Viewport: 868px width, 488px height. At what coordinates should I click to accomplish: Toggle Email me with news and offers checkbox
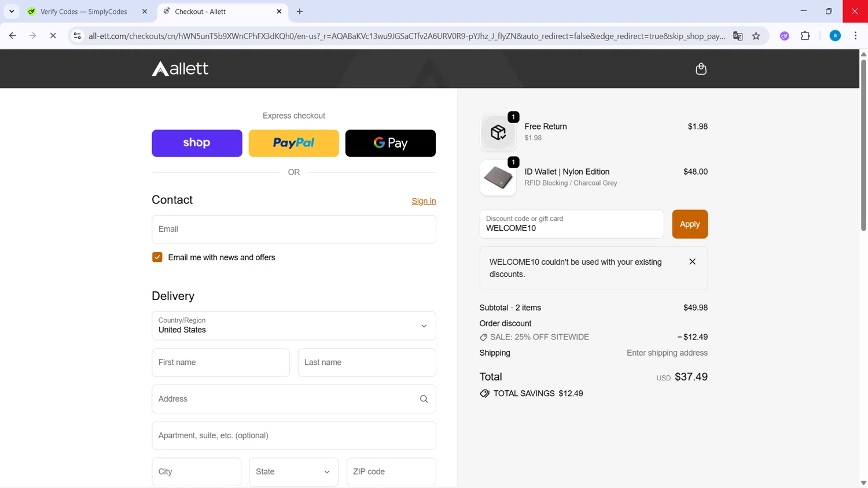coord(157,257)
